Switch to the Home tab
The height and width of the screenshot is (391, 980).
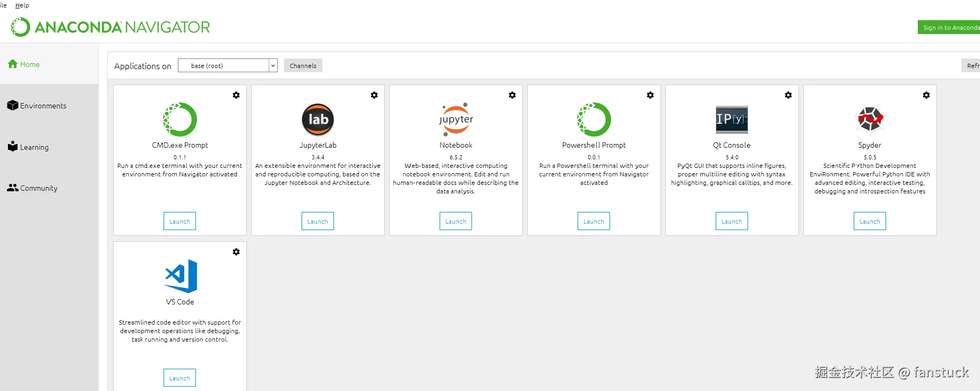tap(49, 64)
